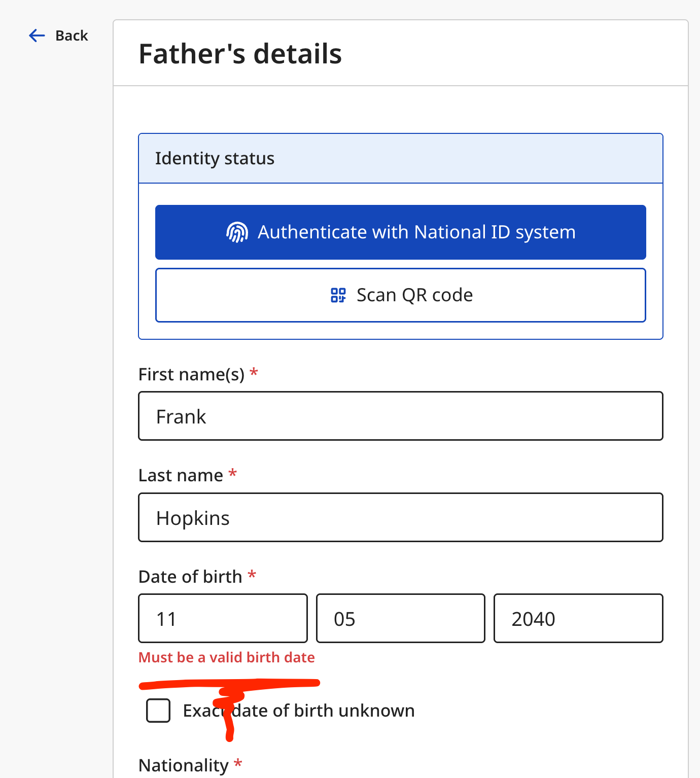The image size is (700, 778).
Task: Open the Scan QR code option
Action: coord(401,295)
